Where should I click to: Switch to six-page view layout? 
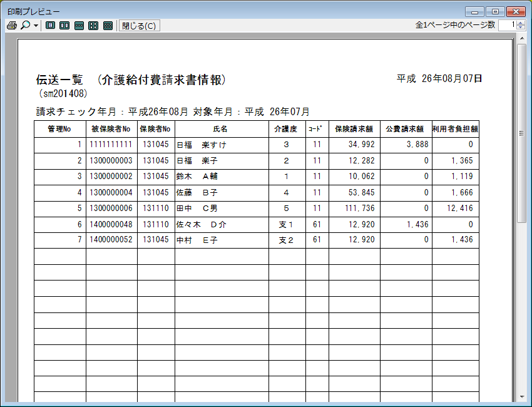tap(108, 26)
